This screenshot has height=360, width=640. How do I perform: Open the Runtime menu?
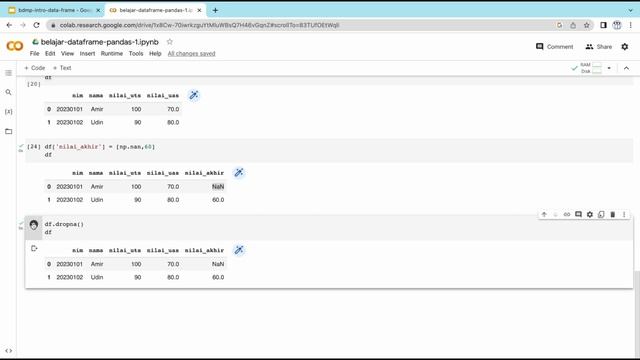(112, 53)
